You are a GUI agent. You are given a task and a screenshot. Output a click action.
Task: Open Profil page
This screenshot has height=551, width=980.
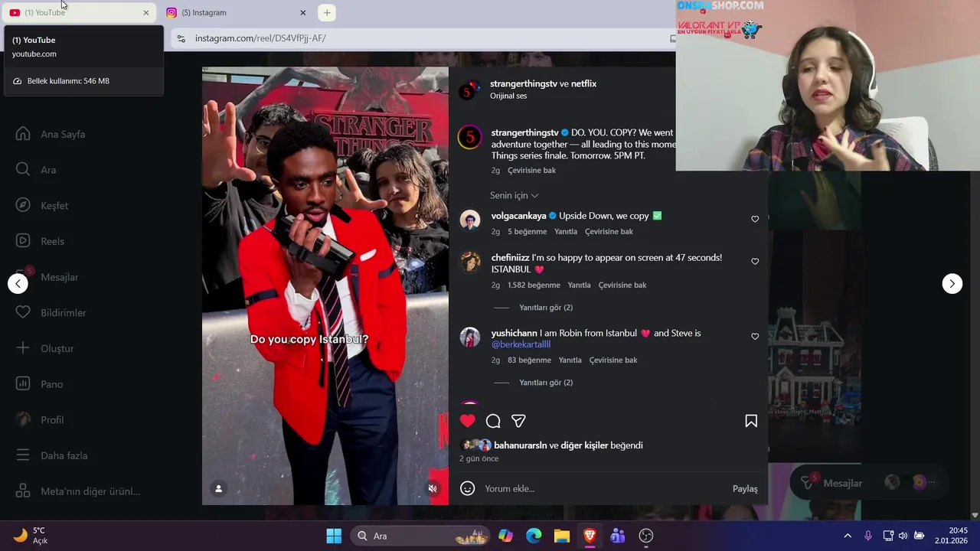tap(52, 419)
